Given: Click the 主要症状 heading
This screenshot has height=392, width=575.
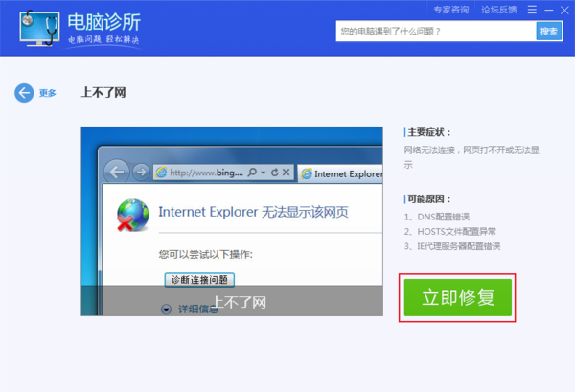Looking at the screenshot, I should [429, 132].
